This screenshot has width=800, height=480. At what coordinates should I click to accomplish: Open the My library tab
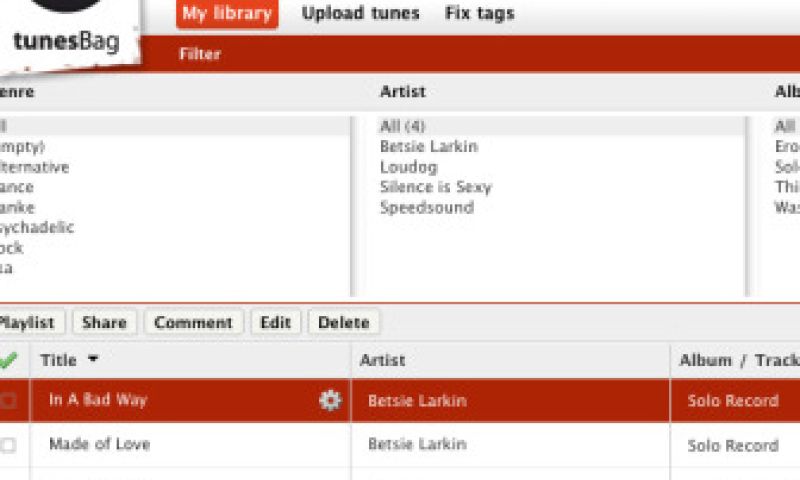coord(227,14)
